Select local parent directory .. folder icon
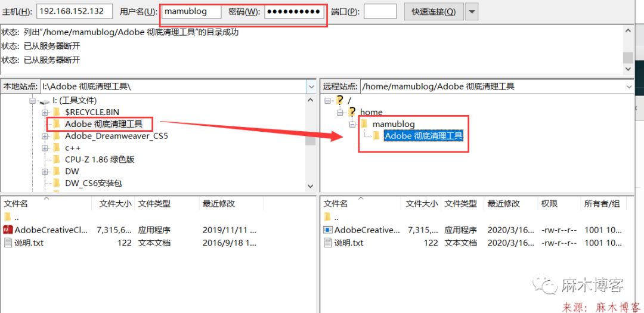Viewport: 644px width, 313px height. [8, 217]
